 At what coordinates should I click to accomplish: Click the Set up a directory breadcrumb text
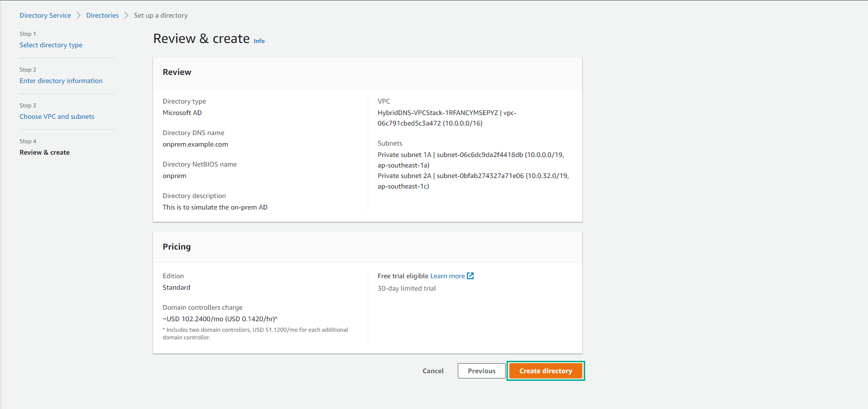point(161,15)
